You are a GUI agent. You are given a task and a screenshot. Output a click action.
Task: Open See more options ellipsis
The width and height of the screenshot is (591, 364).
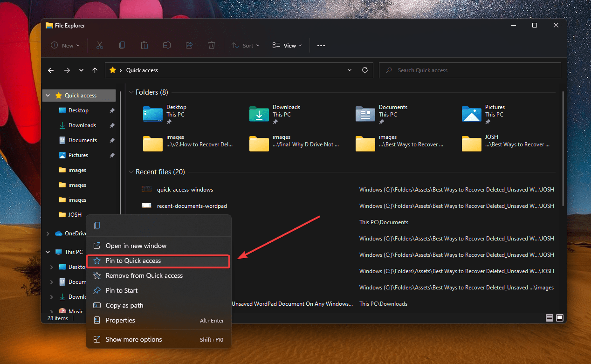pos(321,45)
